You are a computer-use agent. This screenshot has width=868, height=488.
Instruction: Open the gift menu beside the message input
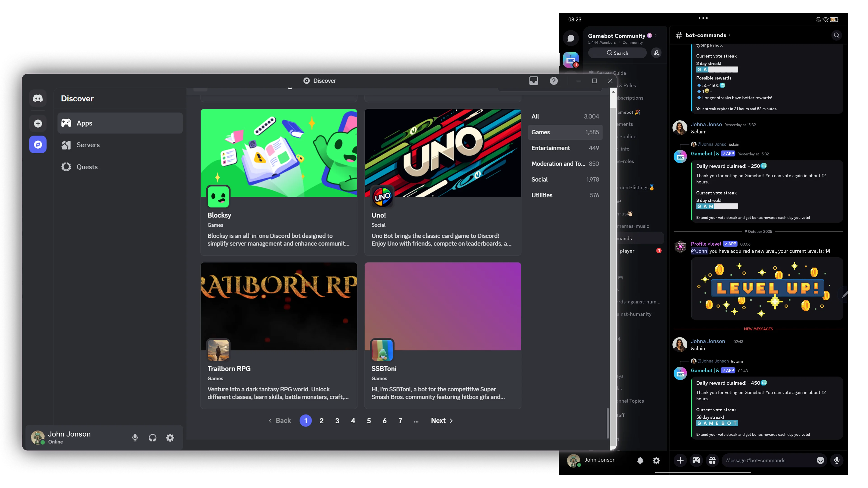pos(712,460)
